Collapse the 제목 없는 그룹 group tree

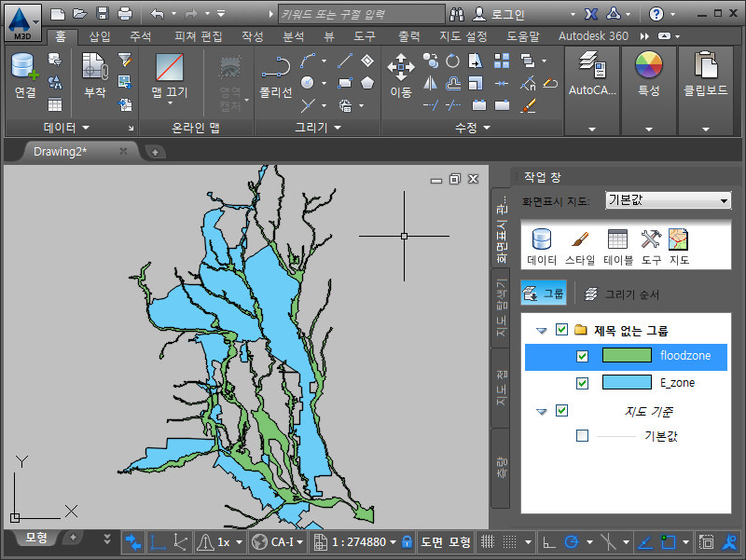542,330
